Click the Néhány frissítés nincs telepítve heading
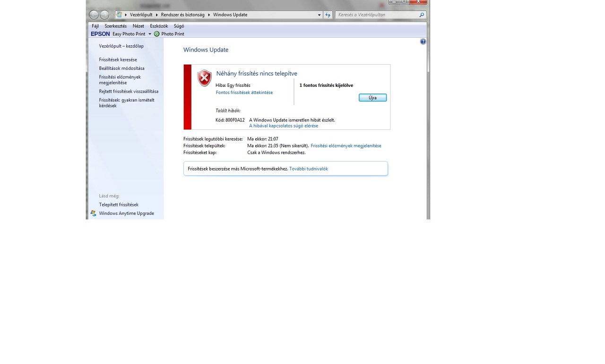The width and height of the screenshot is (605, 364). click(257, 74)
